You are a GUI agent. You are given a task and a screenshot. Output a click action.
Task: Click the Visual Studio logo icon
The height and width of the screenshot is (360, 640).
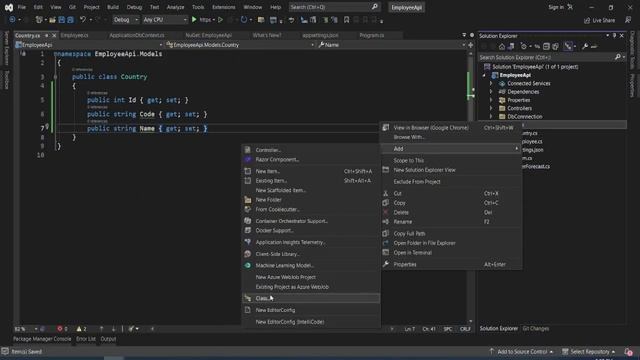click(9, 7)
